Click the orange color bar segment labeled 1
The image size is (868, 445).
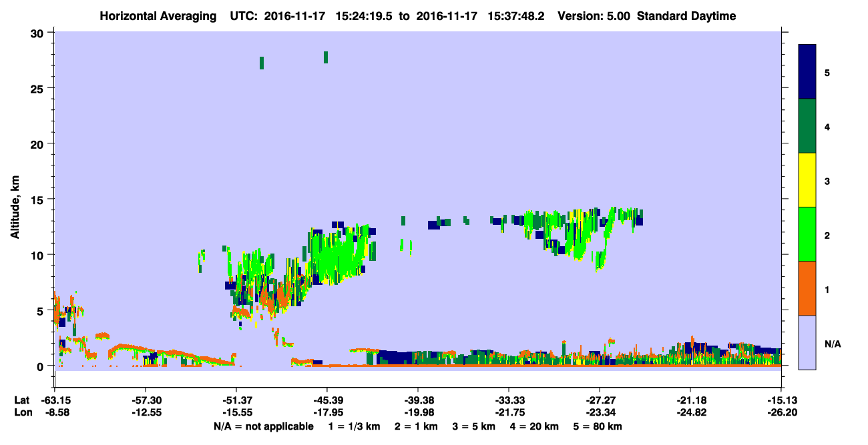[807, 288]
